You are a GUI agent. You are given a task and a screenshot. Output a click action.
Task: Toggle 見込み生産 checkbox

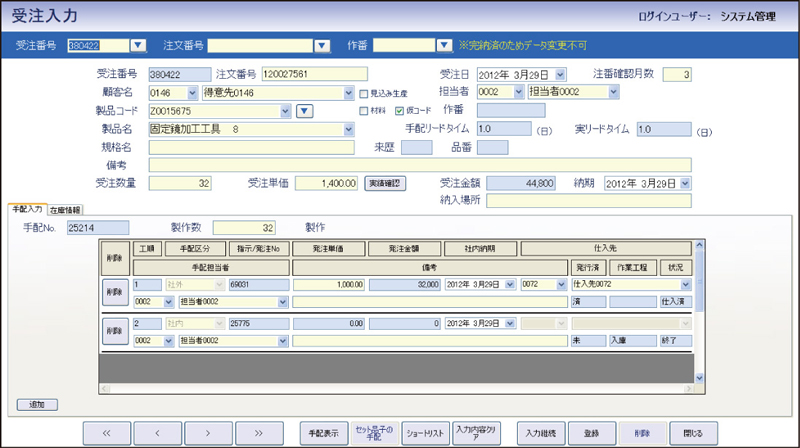(x=364, y=94)
